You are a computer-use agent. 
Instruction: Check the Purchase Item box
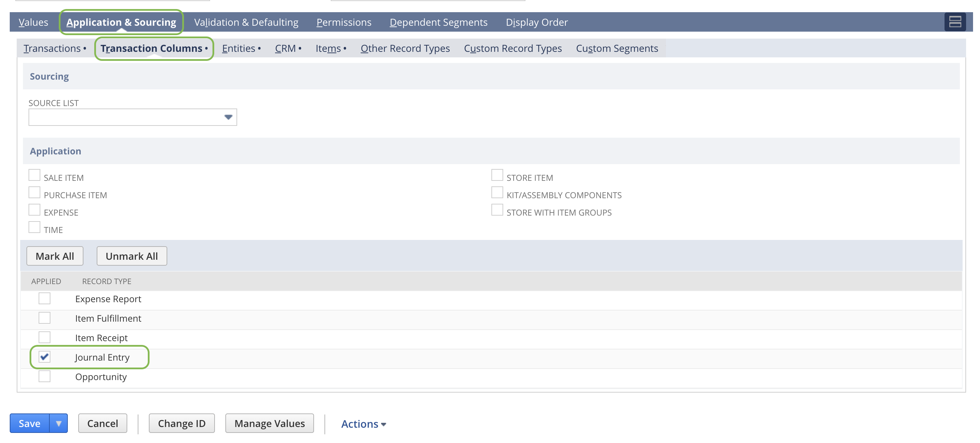click(34, 193)
